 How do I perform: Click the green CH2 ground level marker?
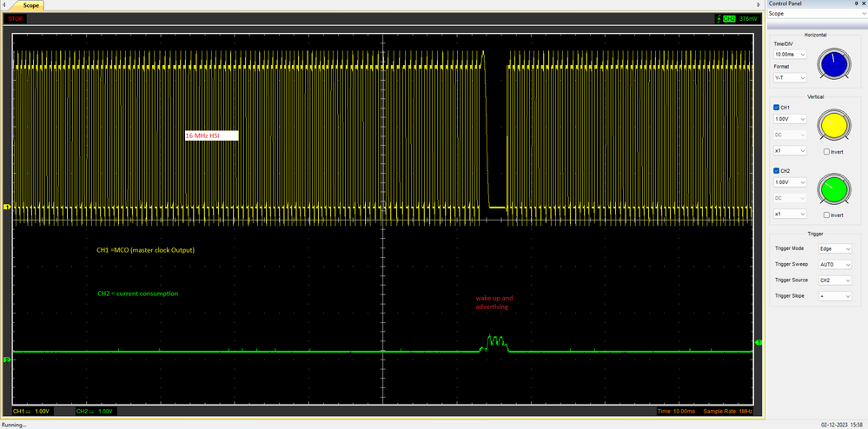coord(7,360)
